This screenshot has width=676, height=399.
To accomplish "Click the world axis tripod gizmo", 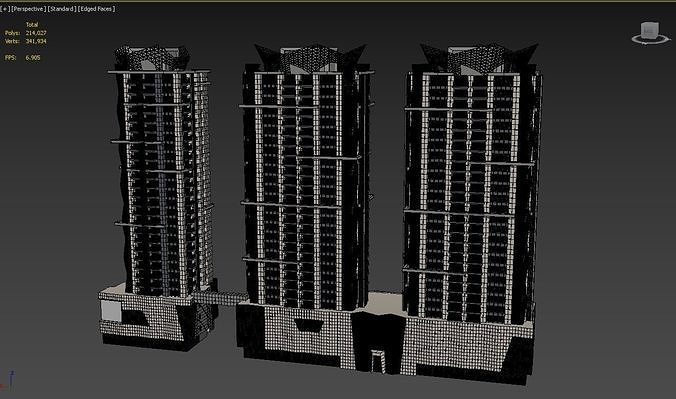I will (x=8, y=380).
